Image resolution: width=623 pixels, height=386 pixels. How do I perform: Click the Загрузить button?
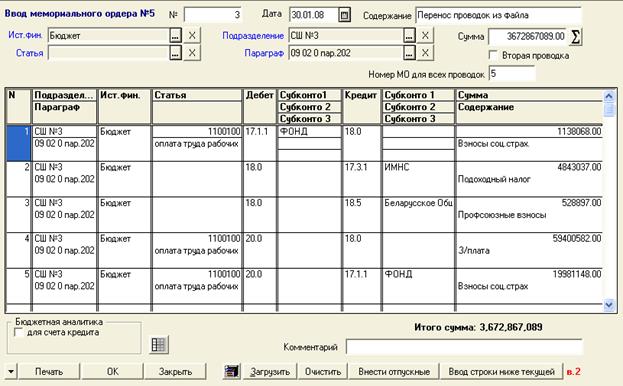point(270,372)
